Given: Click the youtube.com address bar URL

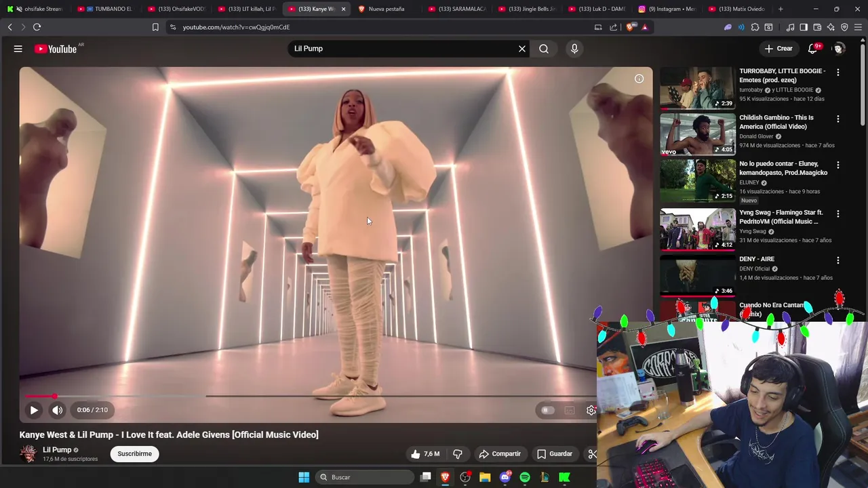Looking at the screenshot, I should click(236, 27).
